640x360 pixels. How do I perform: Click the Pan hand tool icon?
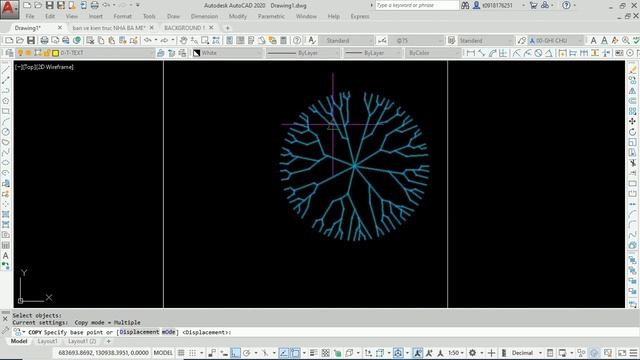pyautogui.click(x=183, y=40)
